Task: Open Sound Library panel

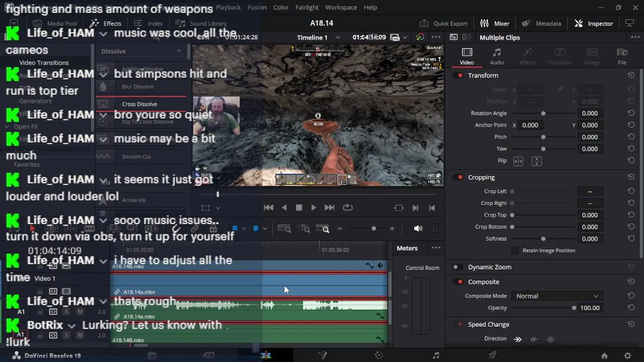Action: point(201,23)
